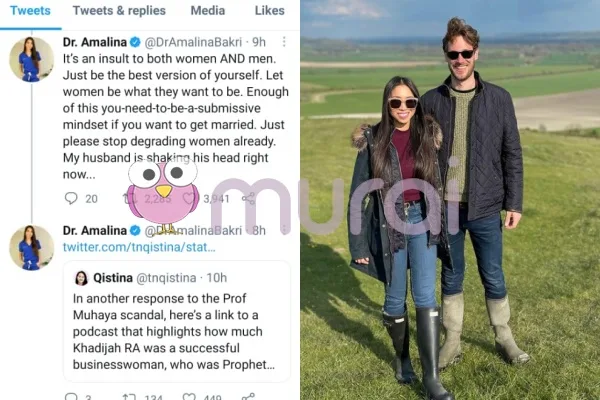
Task: Retweet the second tweet with 134 retweets
Action: tap(129, 397)
